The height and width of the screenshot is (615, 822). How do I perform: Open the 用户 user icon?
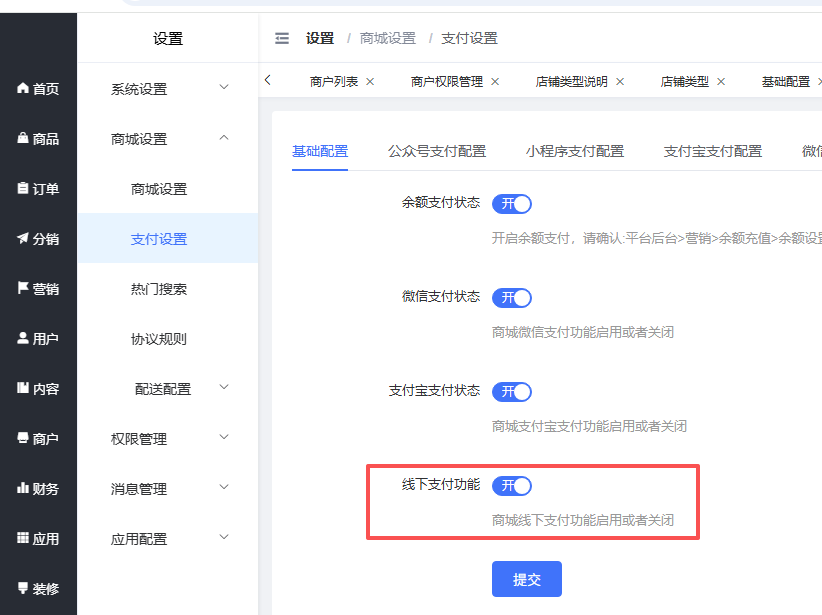click(x=23, y=339)
